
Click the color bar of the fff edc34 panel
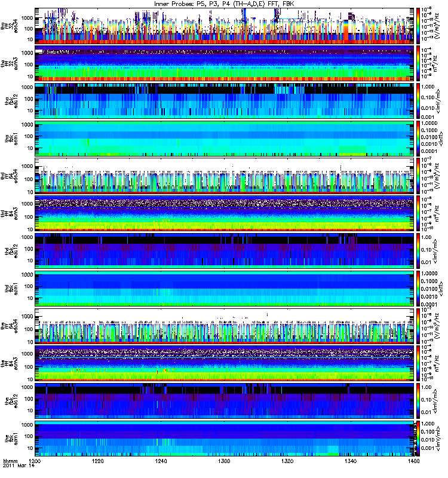tap(418, 326)
